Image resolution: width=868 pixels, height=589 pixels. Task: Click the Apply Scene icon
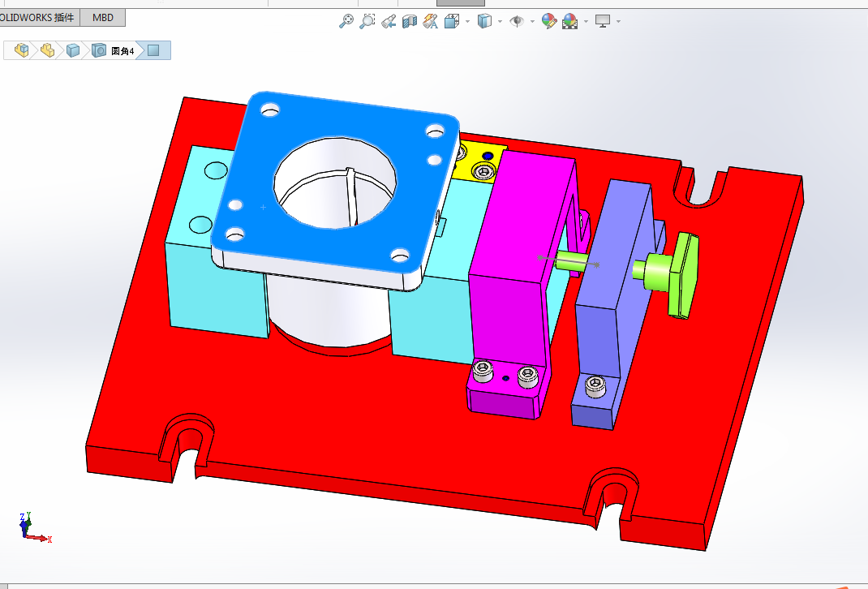pos(569,22)
